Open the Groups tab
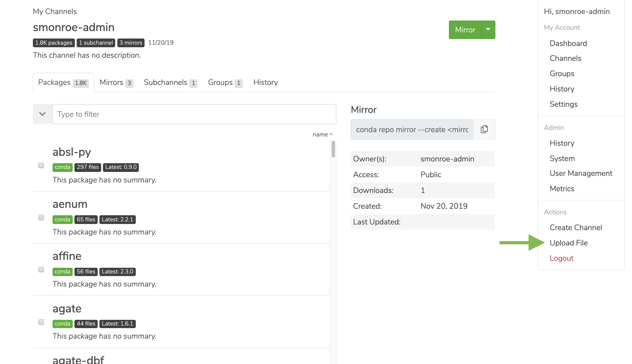 coord(225,82)
